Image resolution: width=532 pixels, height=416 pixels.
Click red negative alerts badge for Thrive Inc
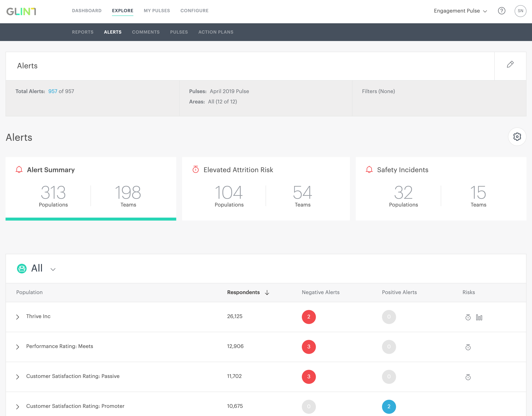coord(309,317)
